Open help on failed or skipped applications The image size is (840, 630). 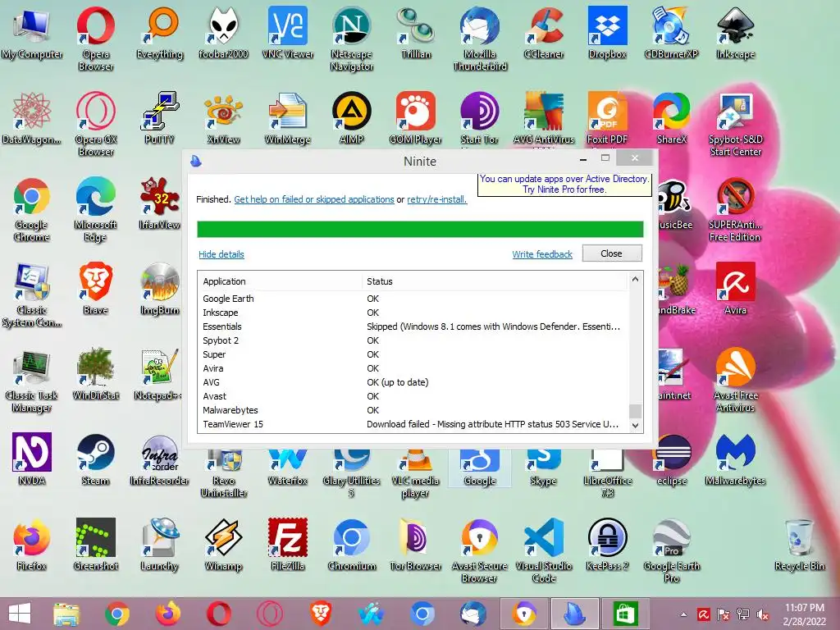coord(314,199)
